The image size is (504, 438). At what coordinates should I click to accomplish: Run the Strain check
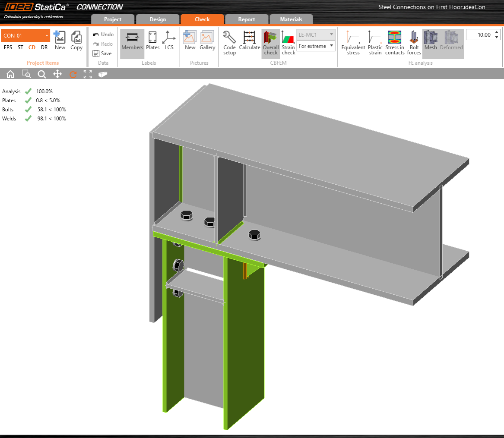288,42
